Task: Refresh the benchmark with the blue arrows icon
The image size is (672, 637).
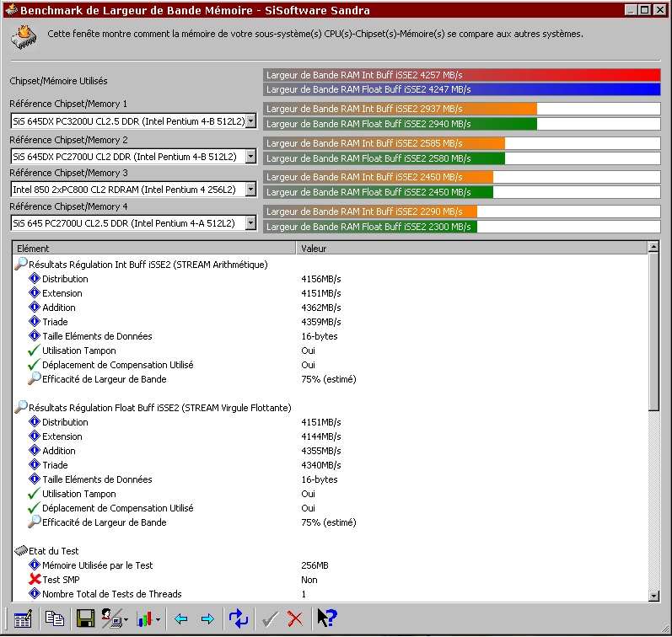Action: (x=239, y=619)
